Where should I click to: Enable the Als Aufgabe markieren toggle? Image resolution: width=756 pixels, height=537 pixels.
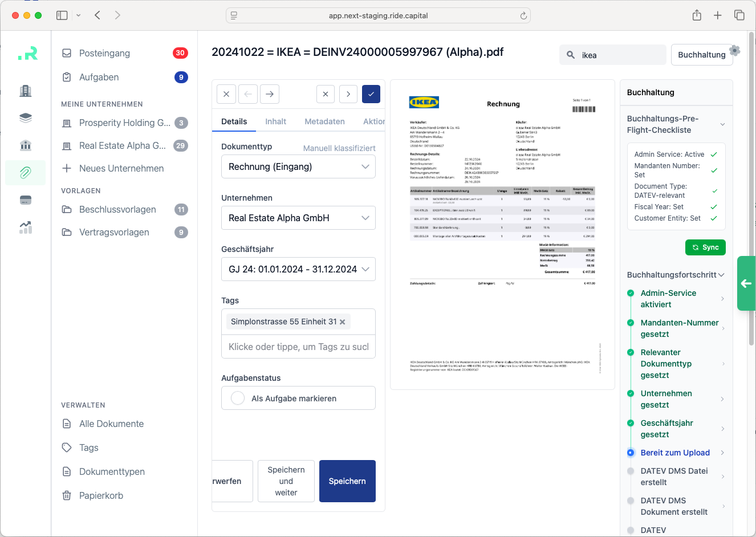pos(237,398)
